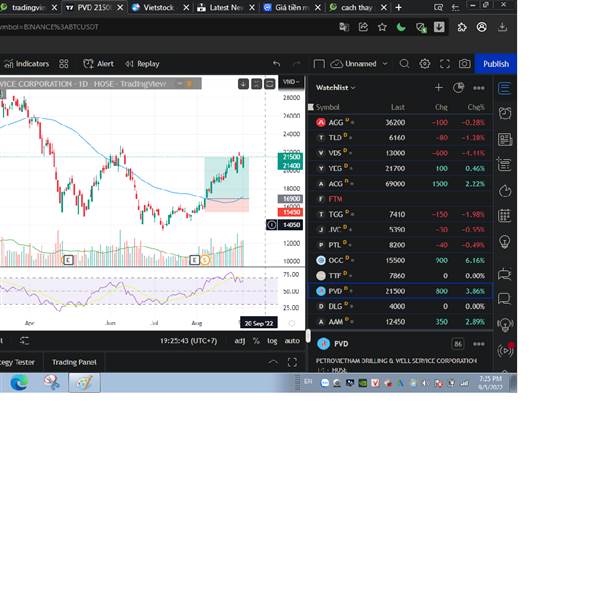The height and width of the screenshot is (600, 600).
Task: Redo the chart action
Action: coord(297,64)
